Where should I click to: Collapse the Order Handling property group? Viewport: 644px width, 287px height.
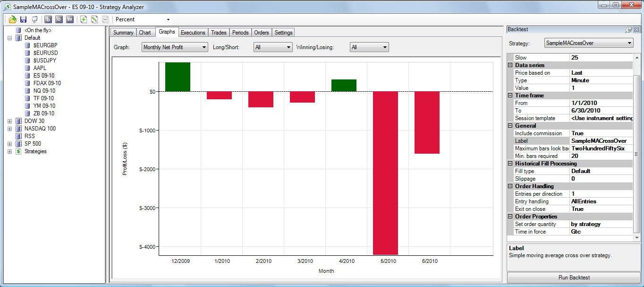pos(510,186)
